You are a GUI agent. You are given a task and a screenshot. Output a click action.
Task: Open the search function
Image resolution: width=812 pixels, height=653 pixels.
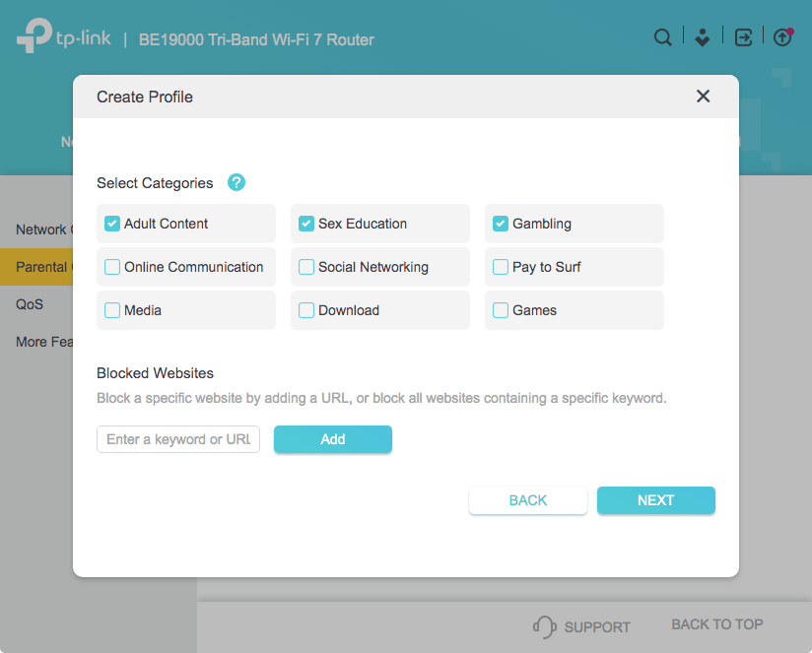coord(662,36)
